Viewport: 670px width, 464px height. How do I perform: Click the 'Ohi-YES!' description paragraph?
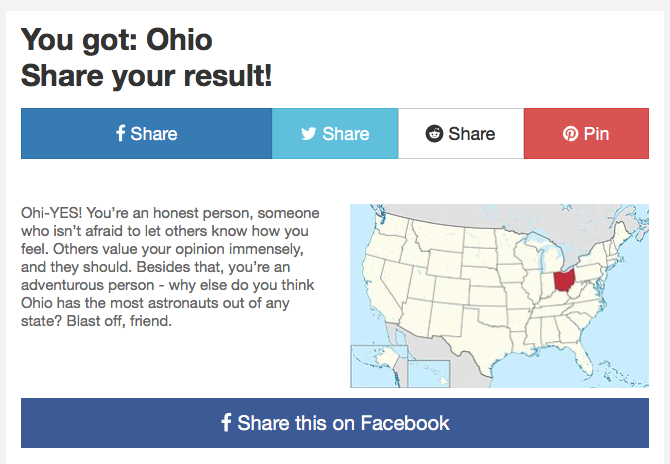(x=170, y=268)
